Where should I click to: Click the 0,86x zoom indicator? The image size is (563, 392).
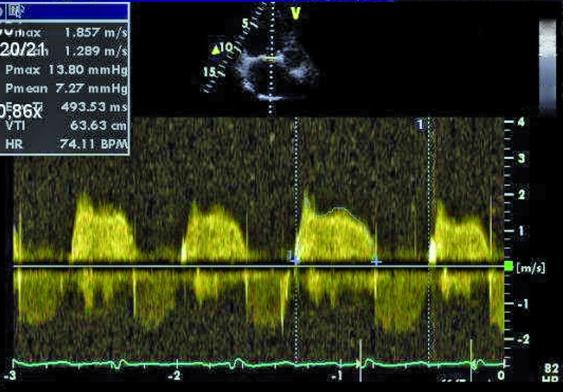coord(20,109)
